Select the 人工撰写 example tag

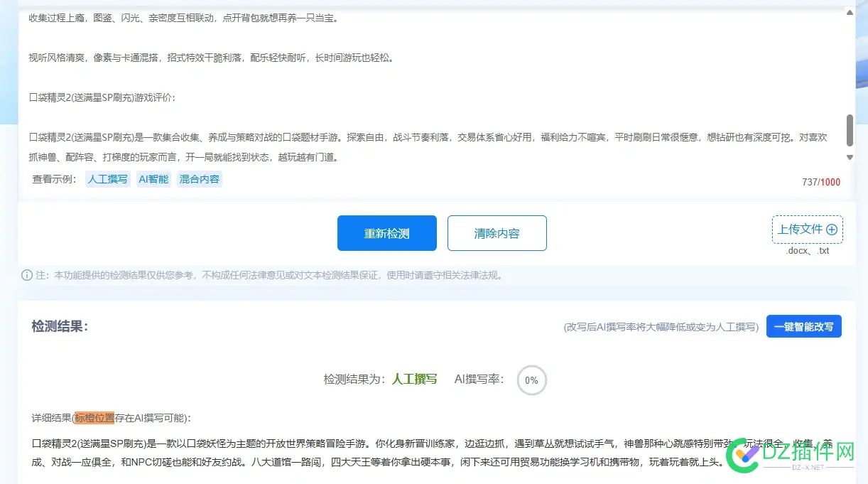[107, 179]
